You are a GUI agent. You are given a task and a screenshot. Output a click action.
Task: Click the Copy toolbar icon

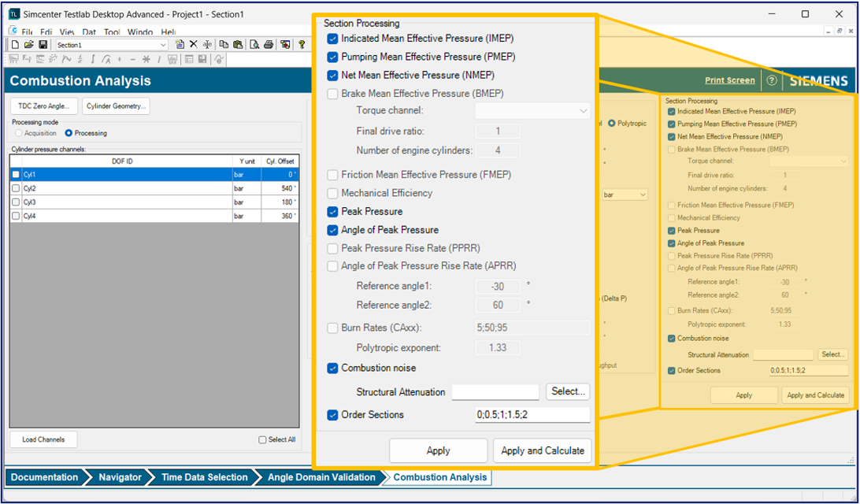224,45
